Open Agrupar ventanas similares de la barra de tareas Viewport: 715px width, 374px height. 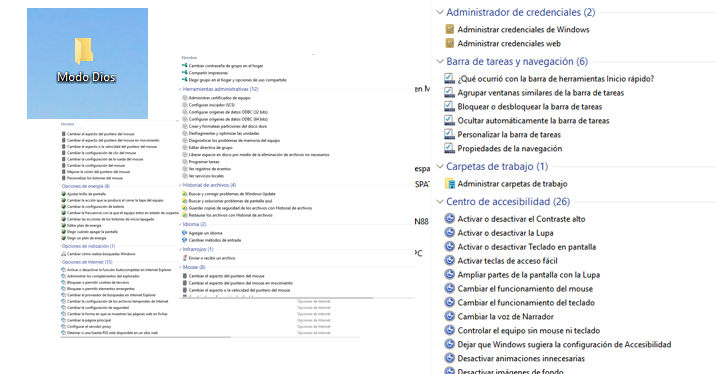[540, 93]
